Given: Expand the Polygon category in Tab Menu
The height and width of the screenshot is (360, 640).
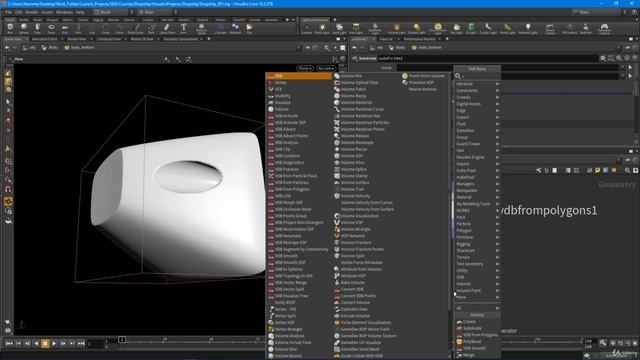Looking at the screenshot, I should 477,231.
